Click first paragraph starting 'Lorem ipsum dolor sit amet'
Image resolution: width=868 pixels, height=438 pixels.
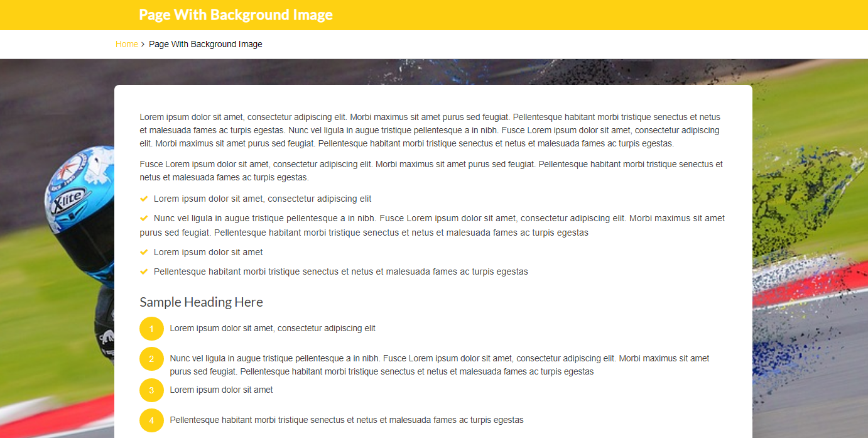pos(431,130)
